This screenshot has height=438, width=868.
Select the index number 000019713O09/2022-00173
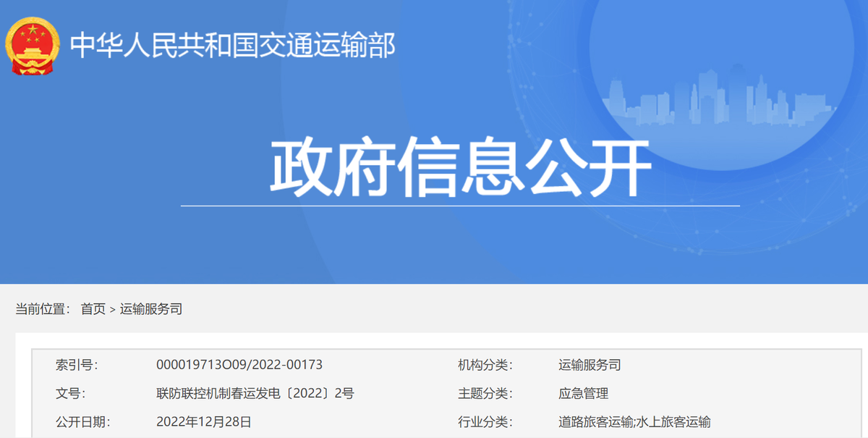(x=239, y=365)
